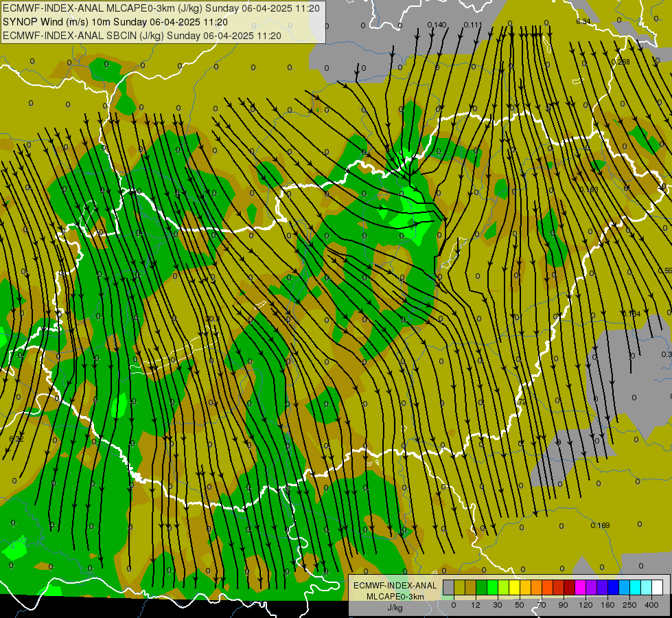Click the legend tick label 50
Image resolution: width=672 pixels, height=618 pixels.
(x=520, y=605)
